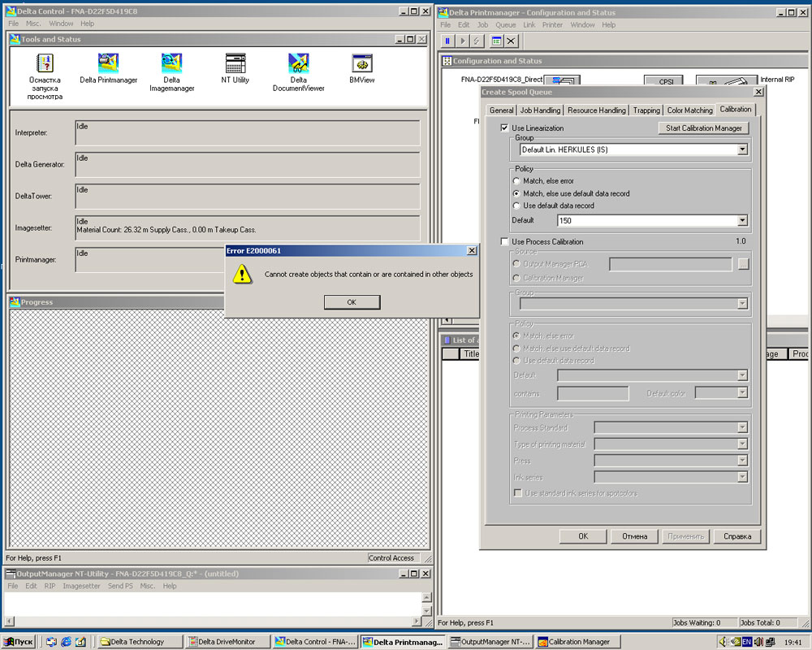812x650 pixels.
Task: Launch Delta Imagemanager from the tools panel
Action: [171, 64]
